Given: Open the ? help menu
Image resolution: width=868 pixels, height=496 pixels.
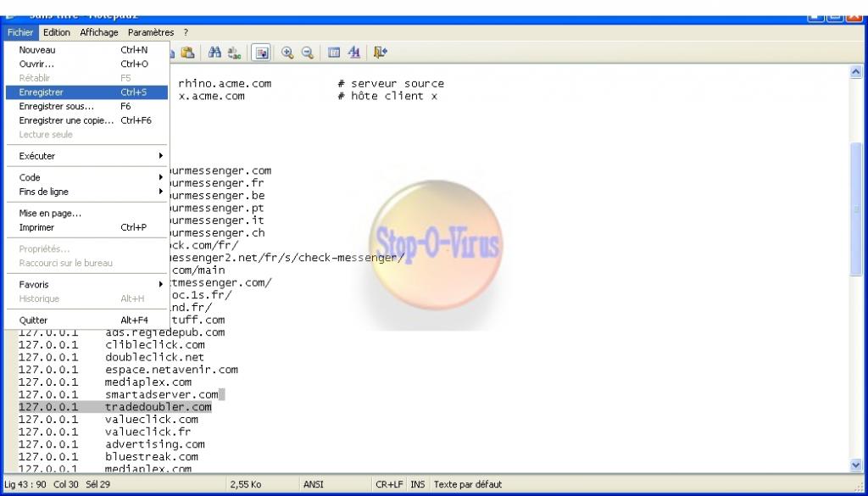Looking at the screenshot, I should (x=186, y=33).
